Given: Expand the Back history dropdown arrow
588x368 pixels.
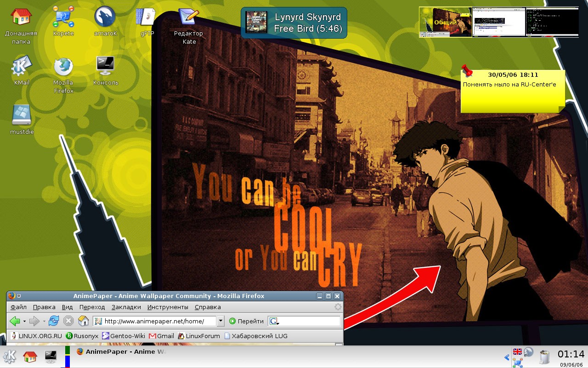Looking at the screenshot, I should [24, 321].
